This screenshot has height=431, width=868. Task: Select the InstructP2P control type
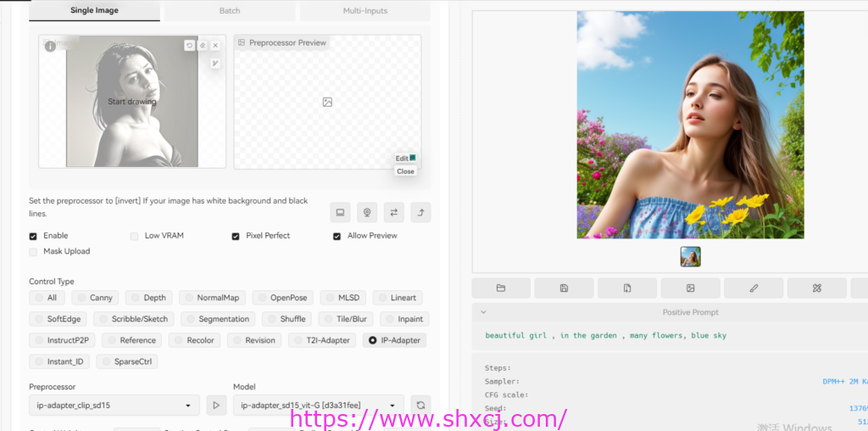pyautogui.click(x=62, y=340)
